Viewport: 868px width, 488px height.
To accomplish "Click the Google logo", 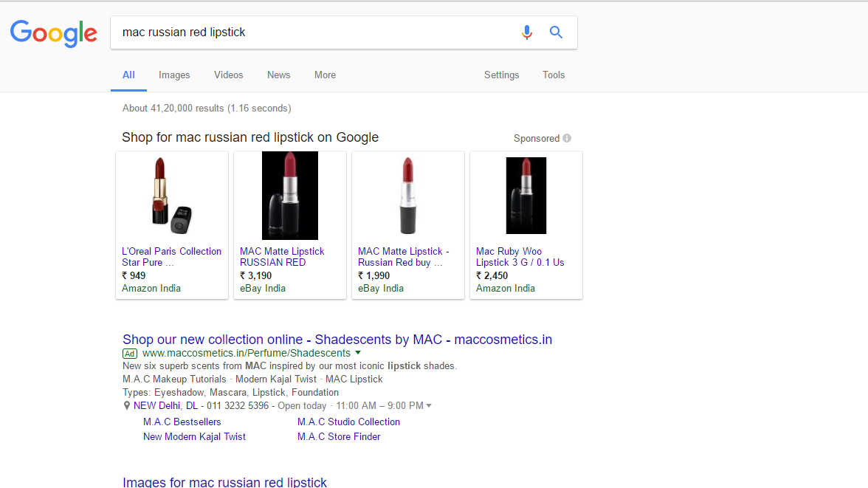I will tap(54, 33).
